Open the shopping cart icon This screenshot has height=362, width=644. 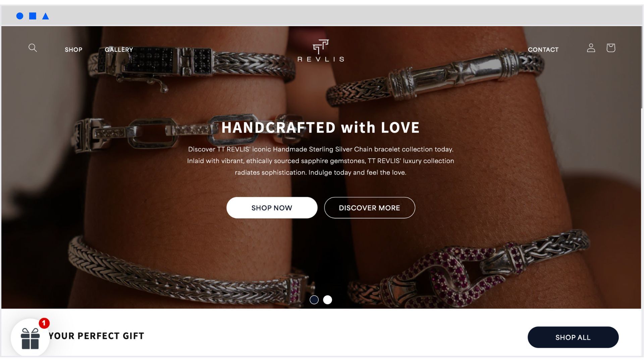pyautogui.click(x=611, y=48)
